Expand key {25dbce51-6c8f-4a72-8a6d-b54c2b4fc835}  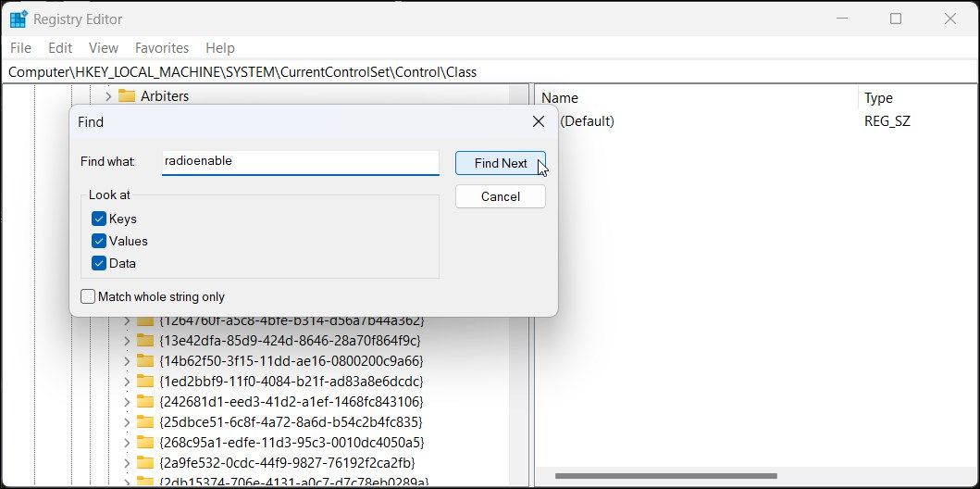click(127, 421)
